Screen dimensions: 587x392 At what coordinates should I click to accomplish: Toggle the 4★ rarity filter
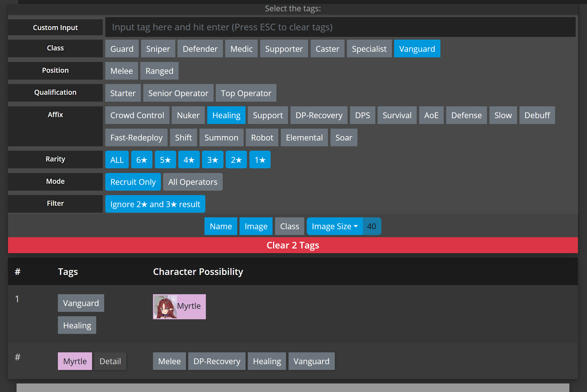click(x=189, y=160)
